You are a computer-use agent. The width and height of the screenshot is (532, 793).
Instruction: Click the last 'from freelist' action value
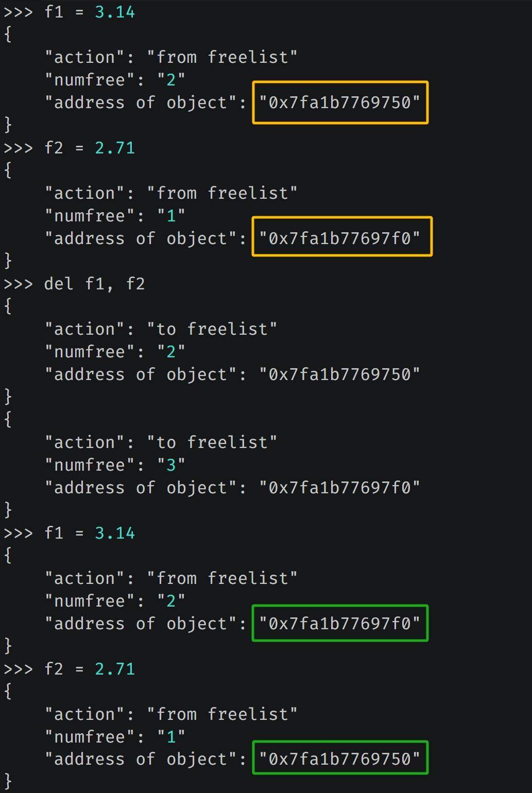pyautogui.click(x=222, y=714)
